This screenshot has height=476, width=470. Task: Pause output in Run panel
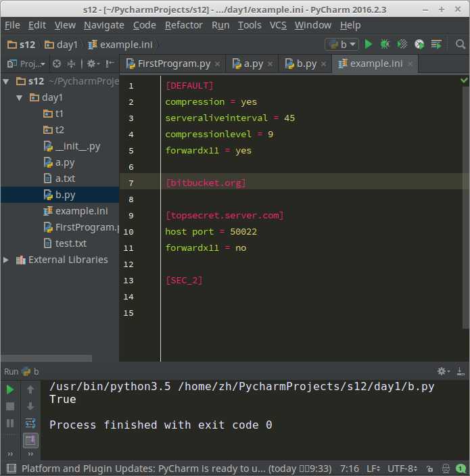[x=10, y=423]
